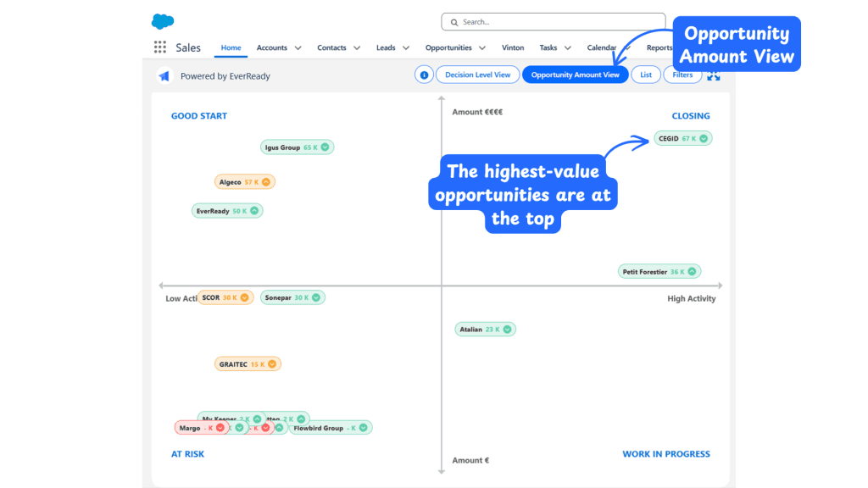
Task: Click the EverReady paper plane icon
Action: tap(164, 75)
